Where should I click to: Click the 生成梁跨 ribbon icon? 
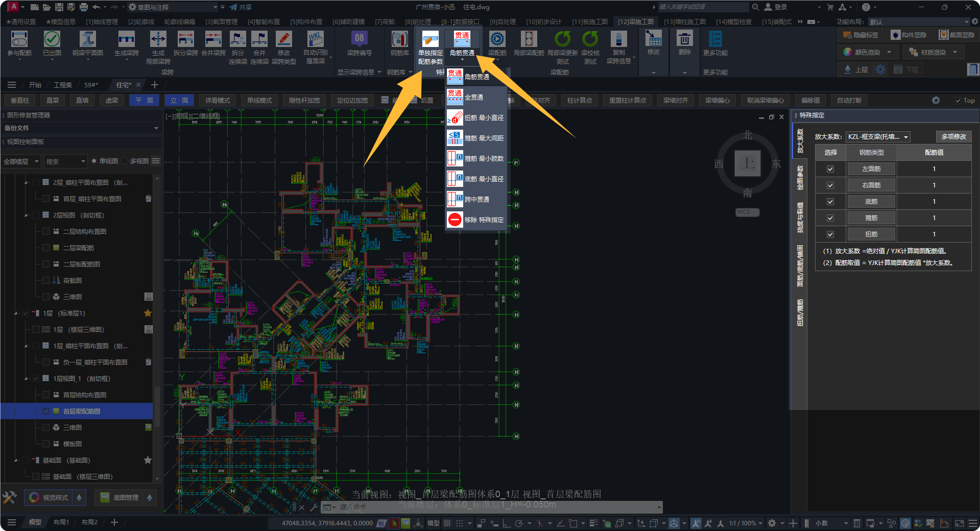point(126,40)
